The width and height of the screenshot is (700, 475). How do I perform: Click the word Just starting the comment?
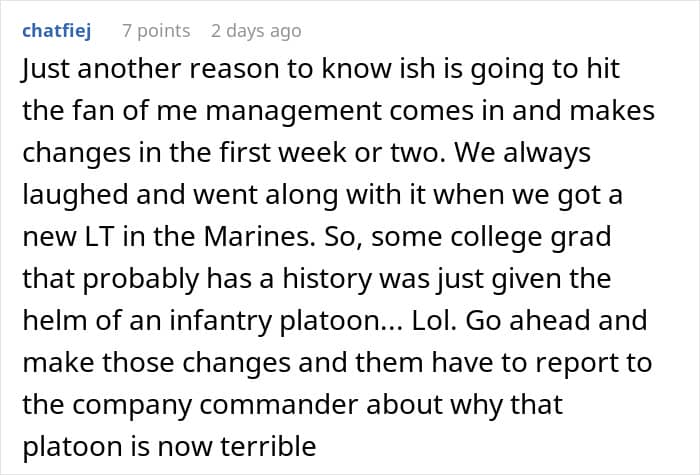[x=46, y=69]
